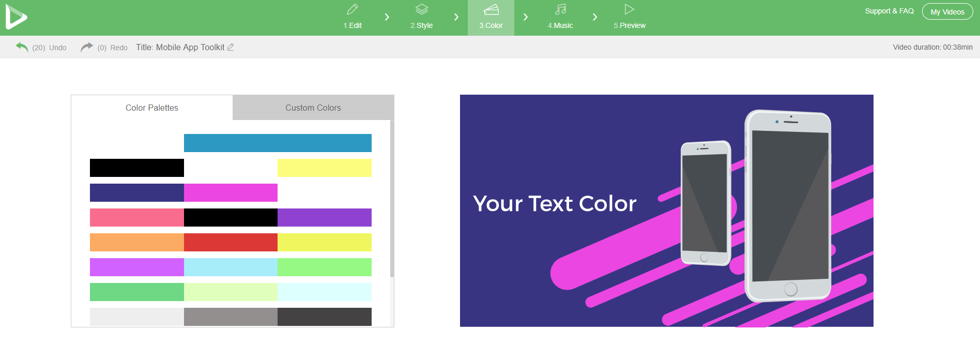Click the palette list scrollbar
980x344 pixels.
(x=392, y=199)
